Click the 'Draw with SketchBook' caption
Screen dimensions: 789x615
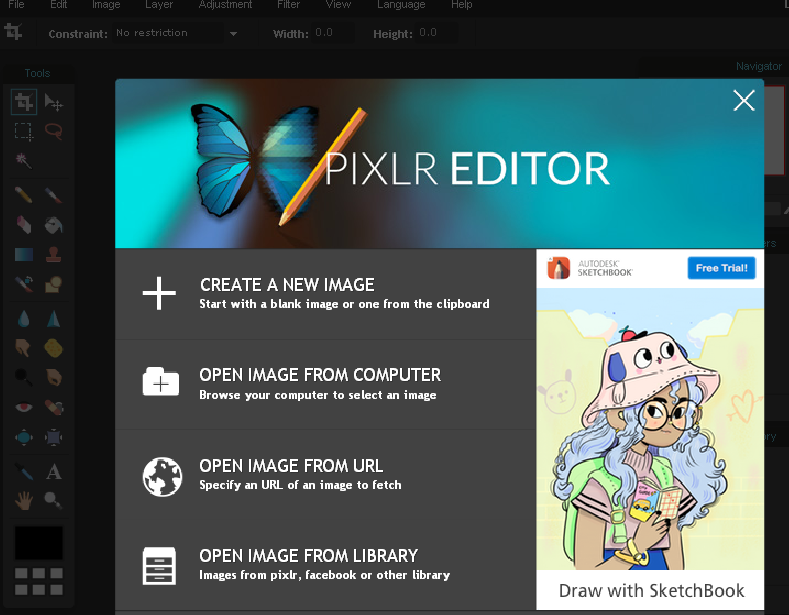651,590
